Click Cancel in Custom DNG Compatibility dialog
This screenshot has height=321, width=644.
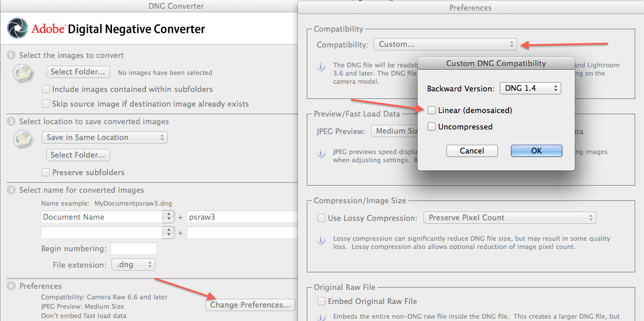pos(472,151)
